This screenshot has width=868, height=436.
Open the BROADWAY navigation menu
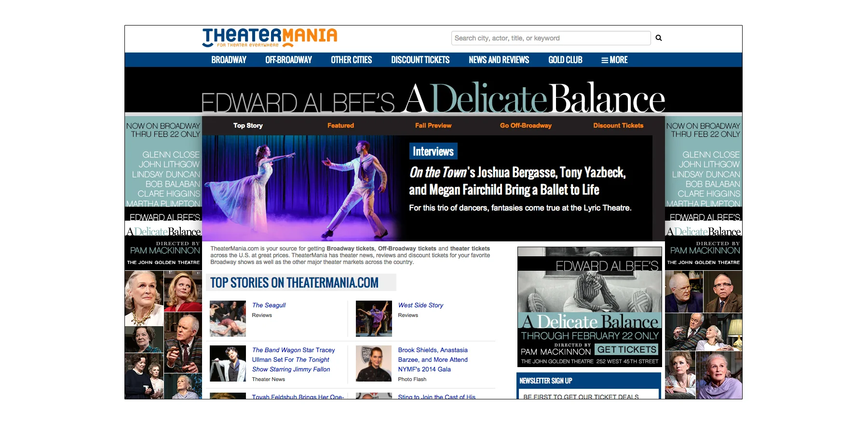click(229, 60)
